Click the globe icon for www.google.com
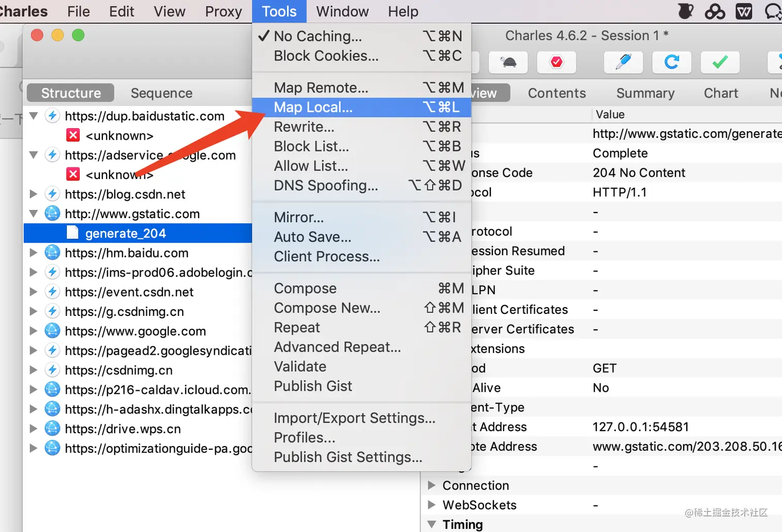The image size is (782, 532). pyautogui.click(x=52, y=331)
